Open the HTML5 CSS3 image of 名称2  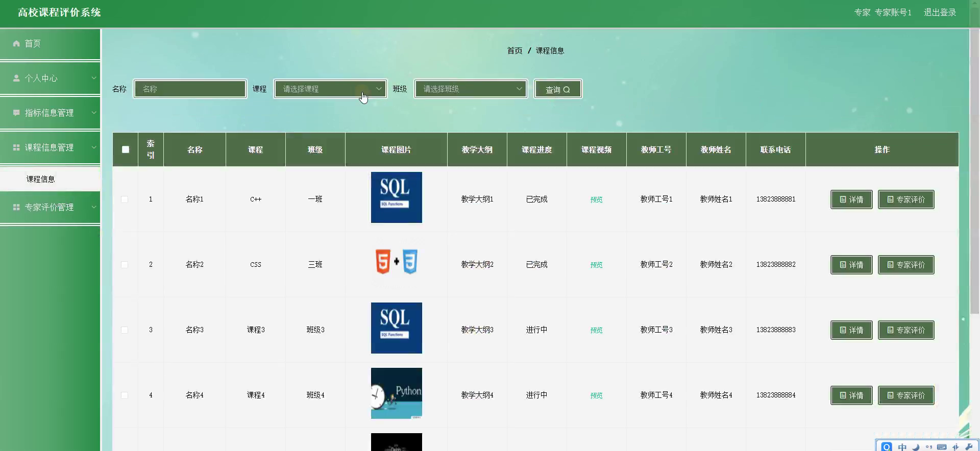pos(397,262)
